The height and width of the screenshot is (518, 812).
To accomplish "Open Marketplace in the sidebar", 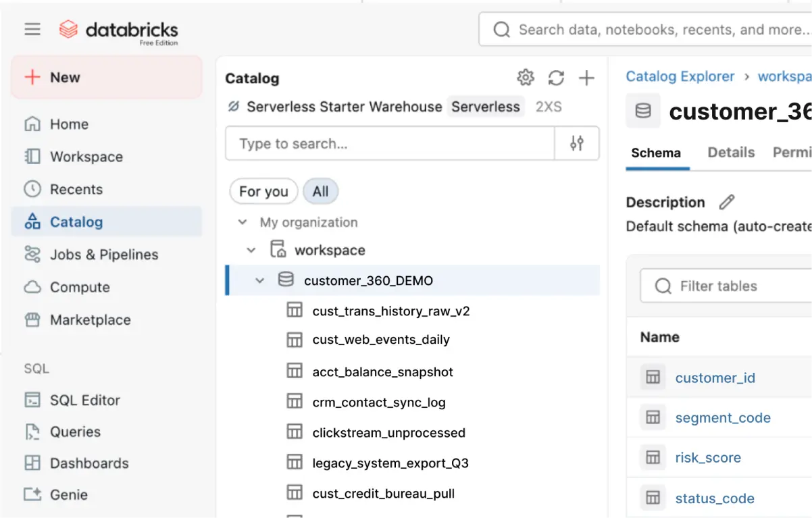I will 90,319.
